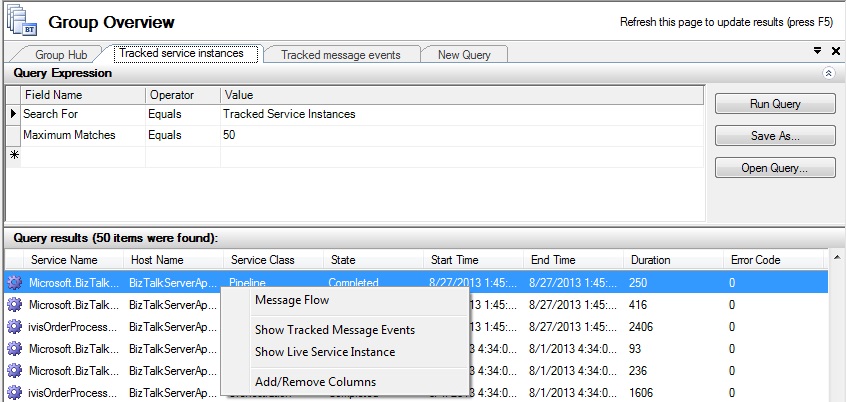The width and height of the screenshot is (846, 402).
Task: Click gear icon in the Duration 2406 row
Action: point(15,326)
